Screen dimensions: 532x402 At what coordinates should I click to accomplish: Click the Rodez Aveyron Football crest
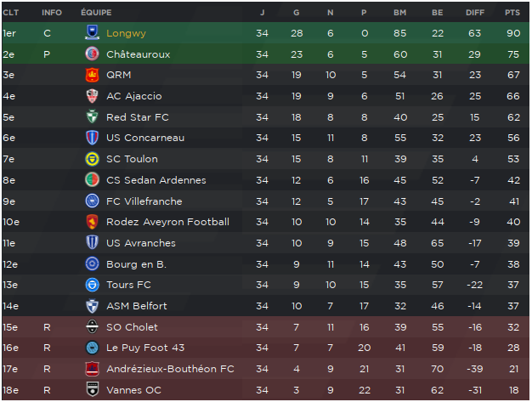point(92,222)
